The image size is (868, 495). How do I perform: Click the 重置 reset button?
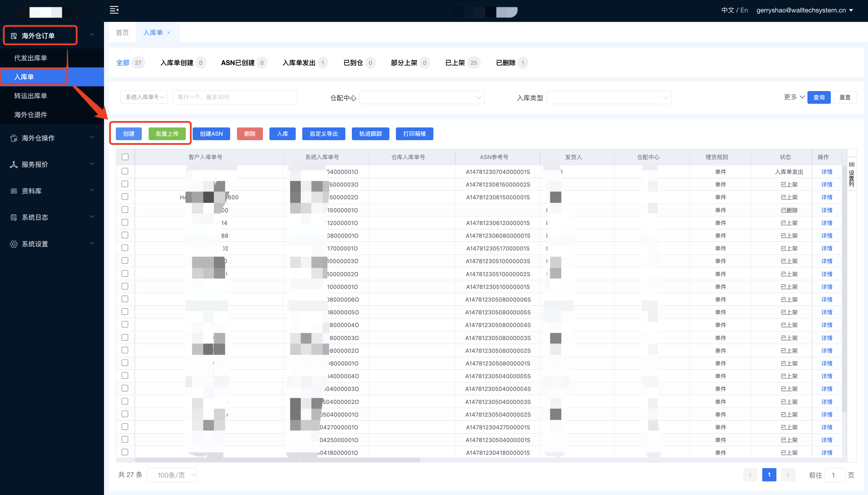click(845, 97)
